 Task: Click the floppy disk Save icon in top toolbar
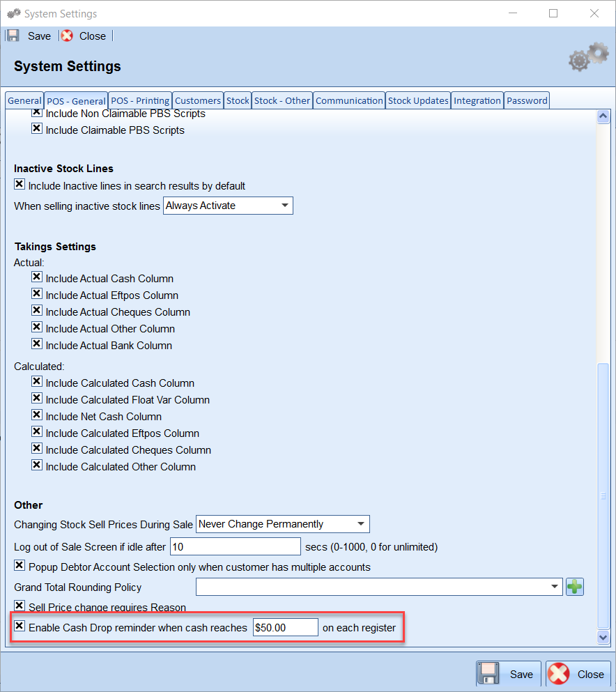click(13, 36)
